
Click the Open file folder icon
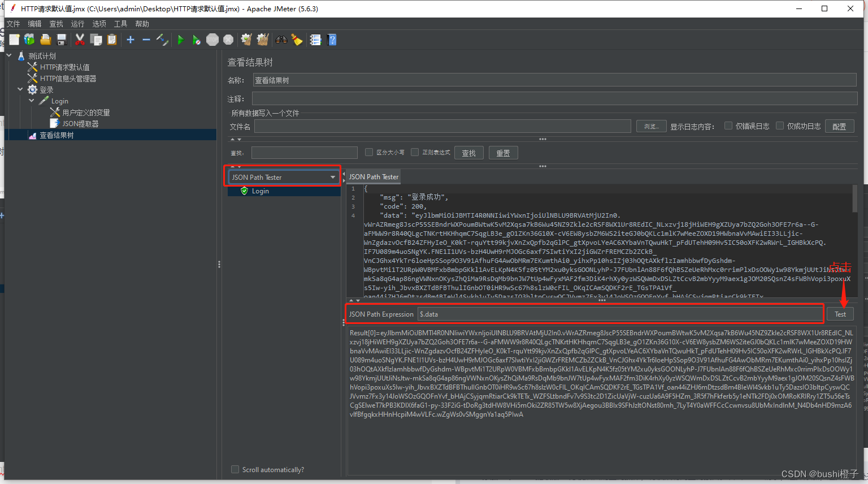click(x=46, y=40)
